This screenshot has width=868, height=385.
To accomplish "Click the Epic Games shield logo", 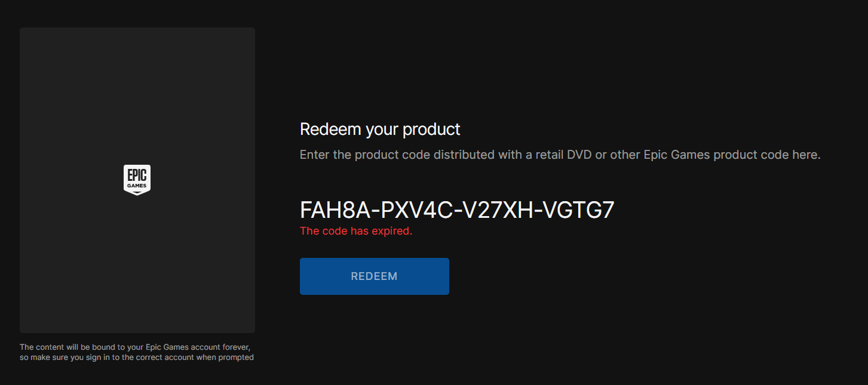I will point(137,180).
